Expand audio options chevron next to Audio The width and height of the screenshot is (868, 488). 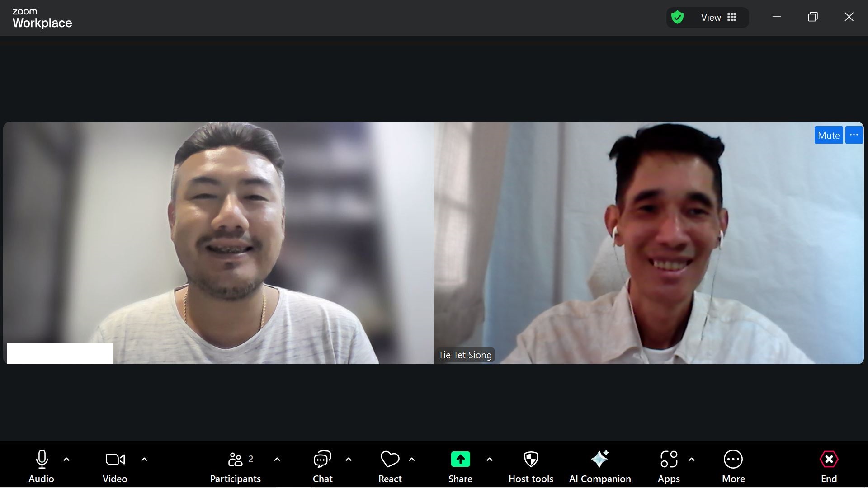(66, 460)
